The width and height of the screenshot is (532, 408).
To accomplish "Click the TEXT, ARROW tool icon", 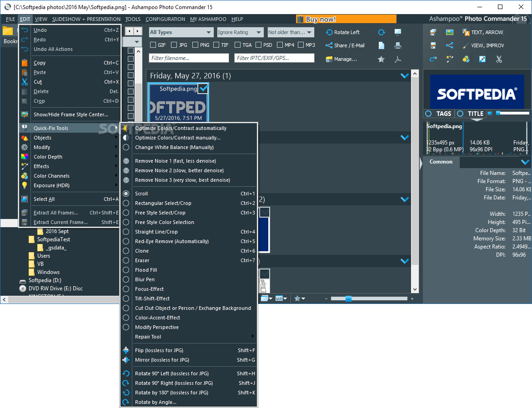I will click(466, 32).
